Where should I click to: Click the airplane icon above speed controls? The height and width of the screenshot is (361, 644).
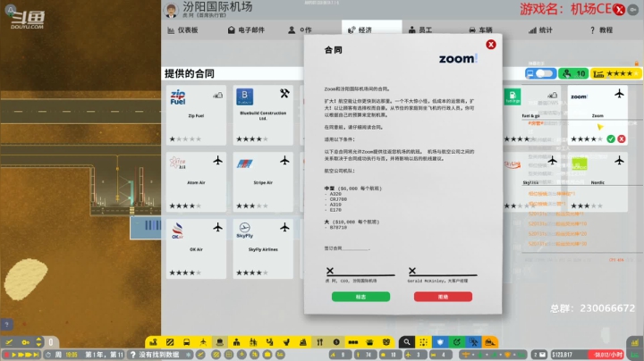[x=9, y=342]
